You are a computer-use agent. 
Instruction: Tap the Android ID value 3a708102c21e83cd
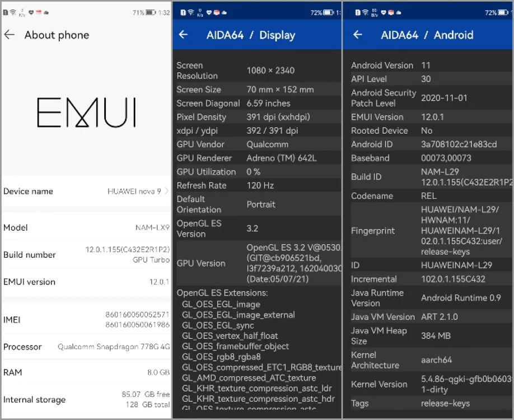(459, 144)
